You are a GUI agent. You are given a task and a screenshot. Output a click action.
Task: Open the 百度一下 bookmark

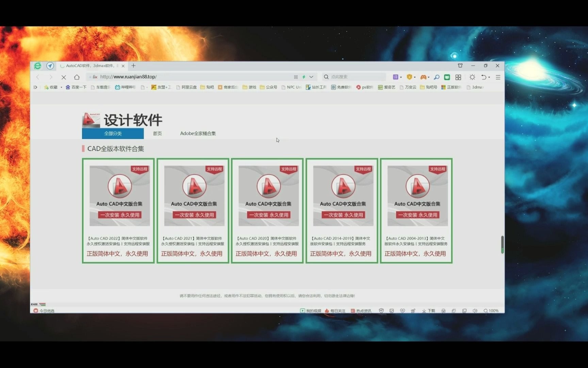76,87
